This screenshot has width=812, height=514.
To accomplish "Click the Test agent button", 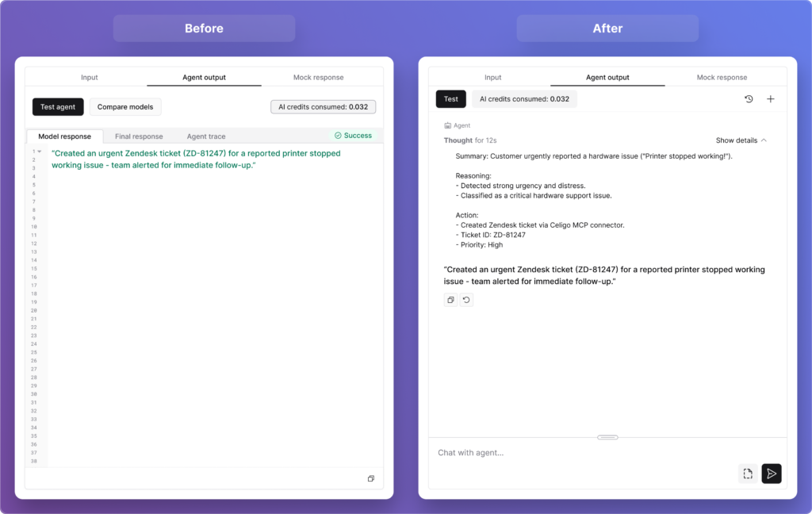I will coord(58,107).
